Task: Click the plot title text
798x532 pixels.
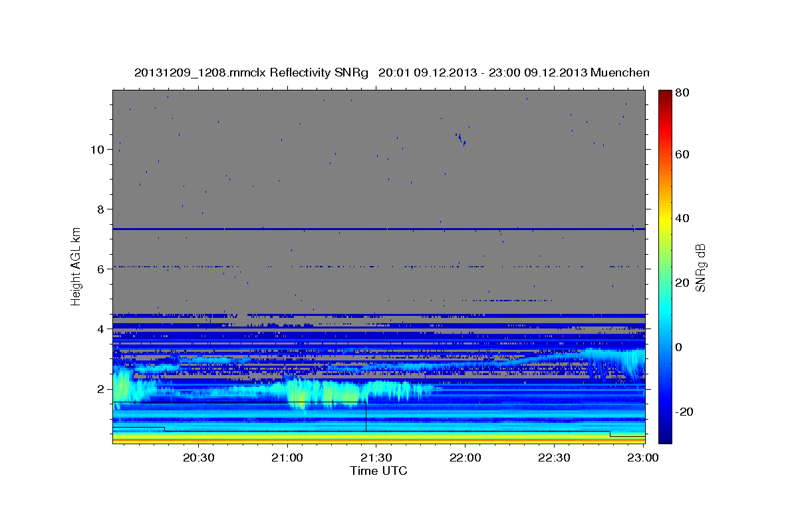Action: click(x=392, y=73)
